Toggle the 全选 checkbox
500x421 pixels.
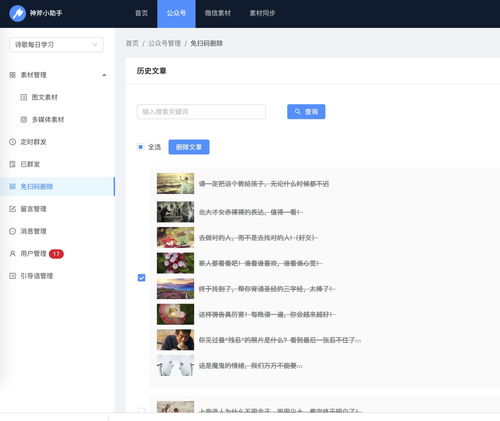pos(140,147)
